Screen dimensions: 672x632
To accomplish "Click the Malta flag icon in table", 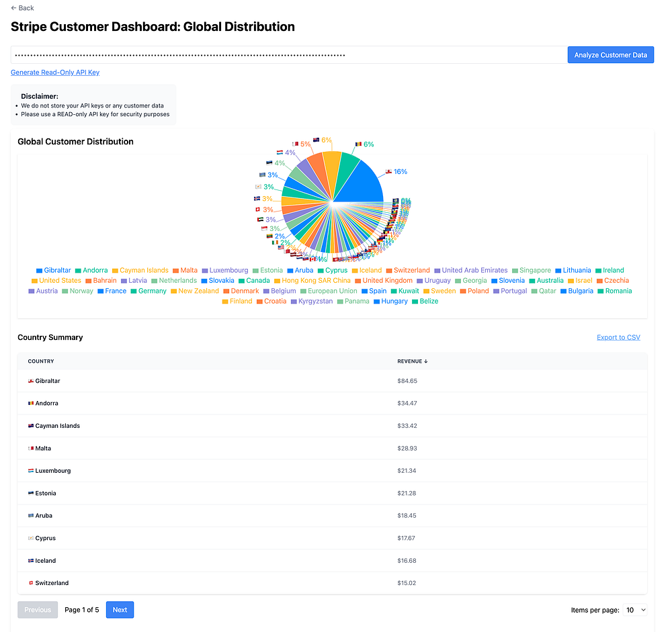I will click(x=31, y=448).
